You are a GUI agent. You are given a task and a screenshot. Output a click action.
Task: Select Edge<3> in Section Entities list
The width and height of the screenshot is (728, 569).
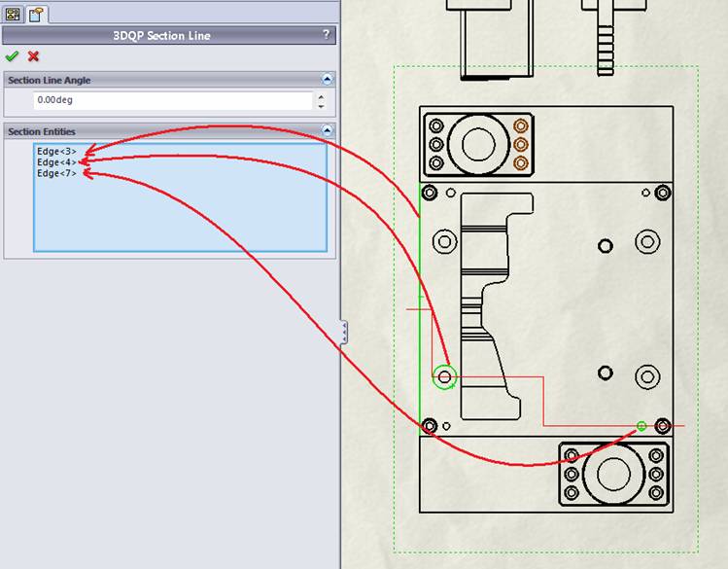pos(56,152)
